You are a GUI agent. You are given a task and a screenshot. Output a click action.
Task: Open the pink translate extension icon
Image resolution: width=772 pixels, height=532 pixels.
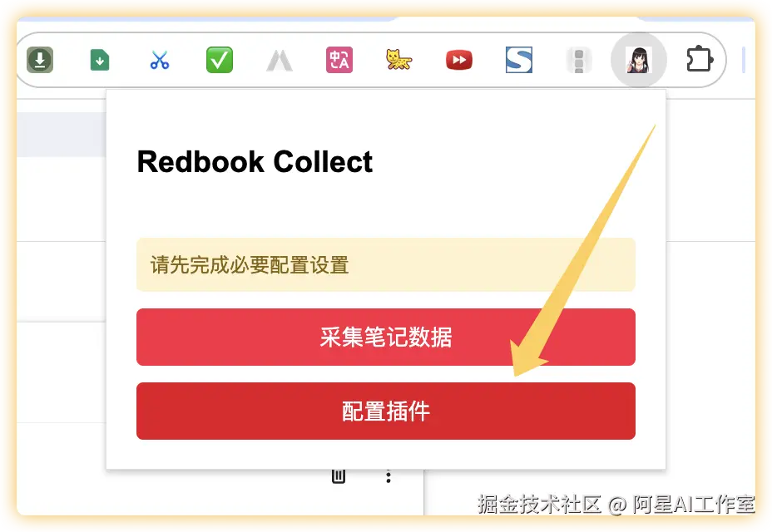click(x=339, y=60)
